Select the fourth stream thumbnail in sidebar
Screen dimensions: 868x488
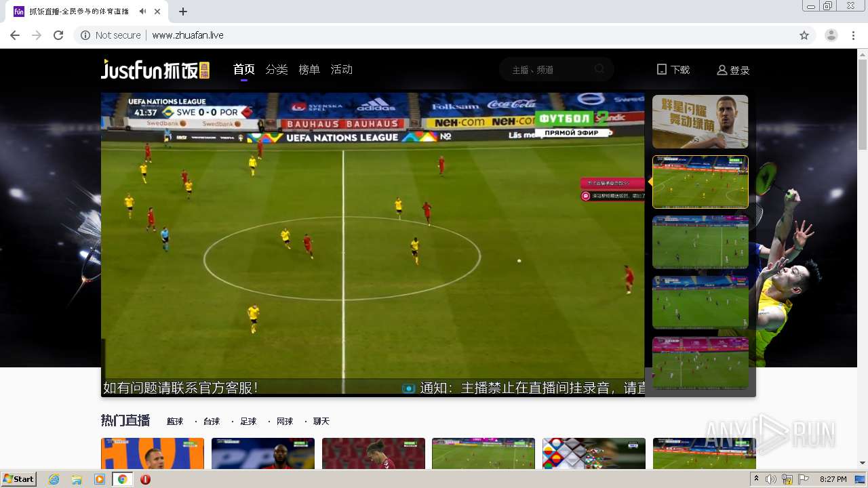tap(701, 302)
